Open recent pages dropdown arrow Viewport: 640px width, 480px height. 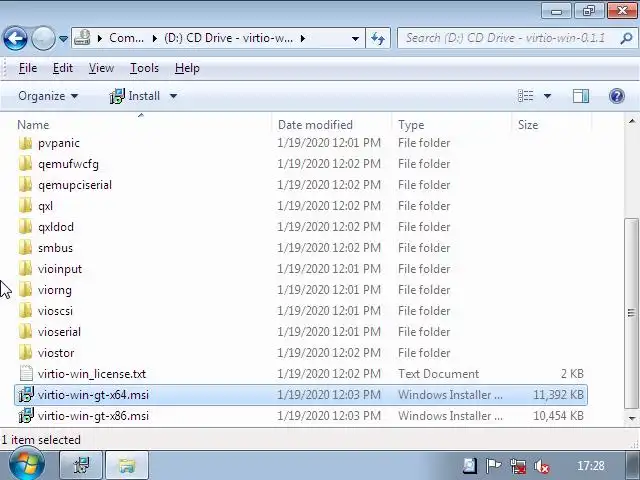[63, 39]
